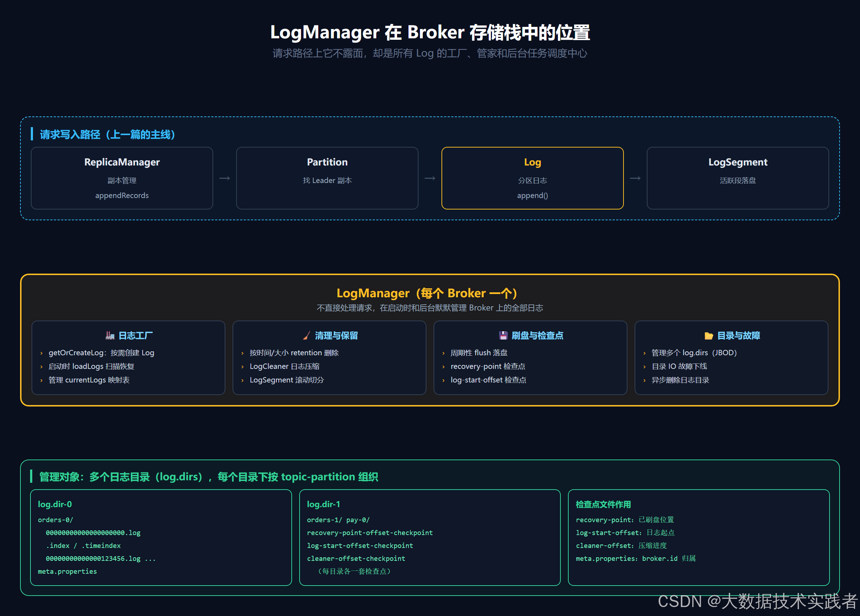
Task: Click the line 不直接处理请求，在启动时和后台默默管理
Action: (430, 308)
